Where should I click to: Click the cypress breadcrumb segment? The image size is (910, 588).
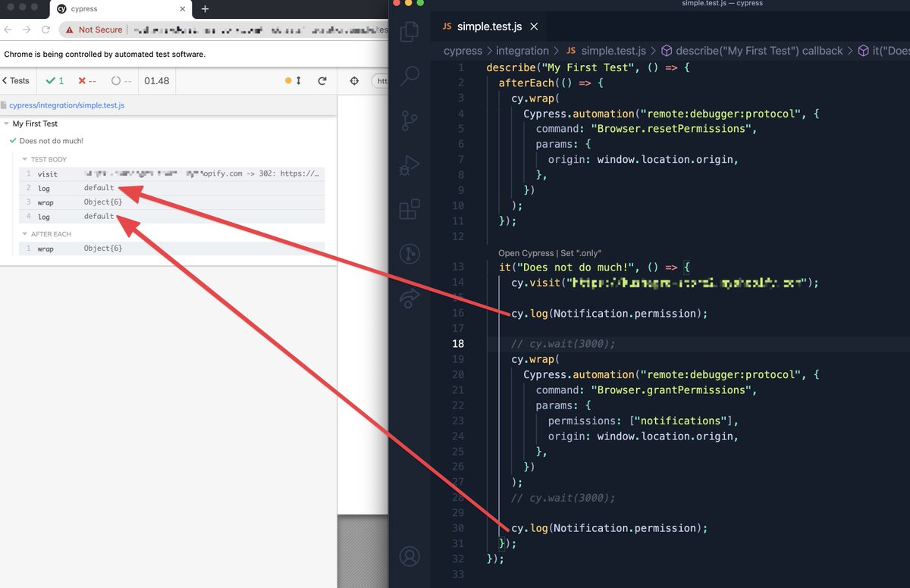click(x=463, y=51)
